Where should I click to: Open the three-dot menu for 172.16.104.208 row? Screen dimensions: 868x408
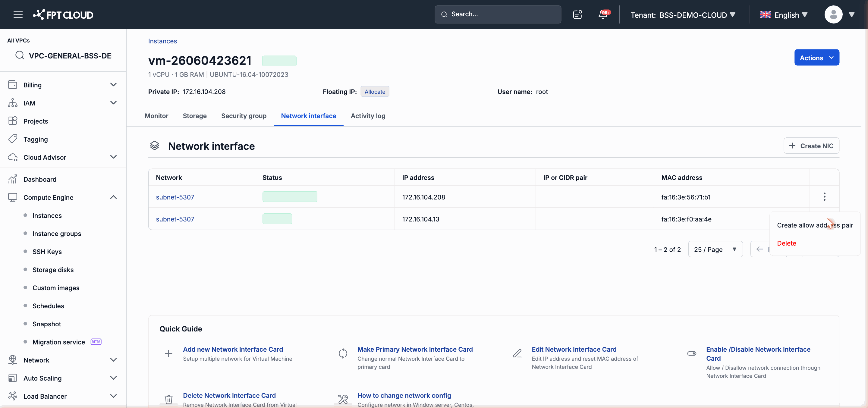(824, 196)
